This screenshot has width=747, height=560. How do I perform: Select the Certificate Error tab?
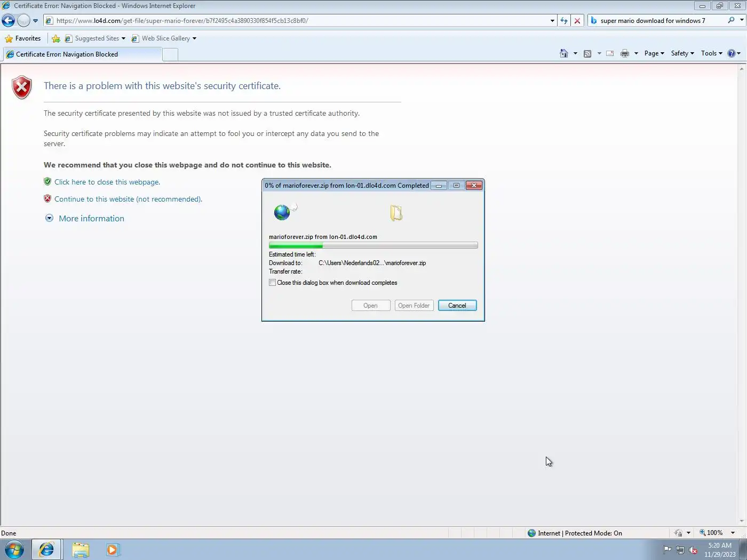[x=82, y=54]
